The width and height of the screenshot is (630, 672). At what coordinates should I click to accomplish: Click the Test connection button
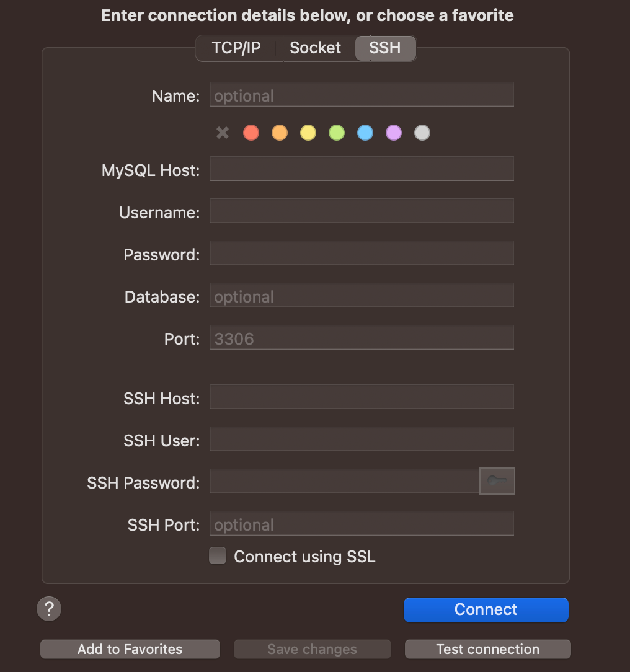coord(487,649)
